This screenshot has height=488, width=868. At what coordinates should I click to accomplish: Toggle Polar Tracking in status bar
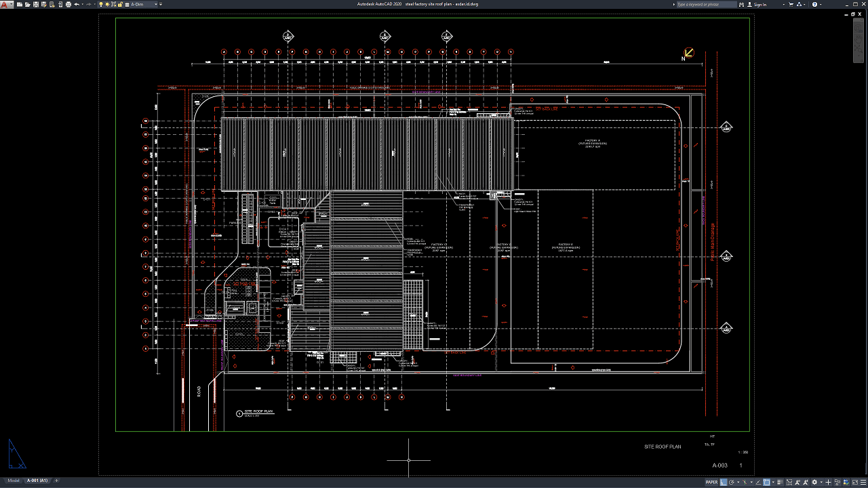point(732,483)
